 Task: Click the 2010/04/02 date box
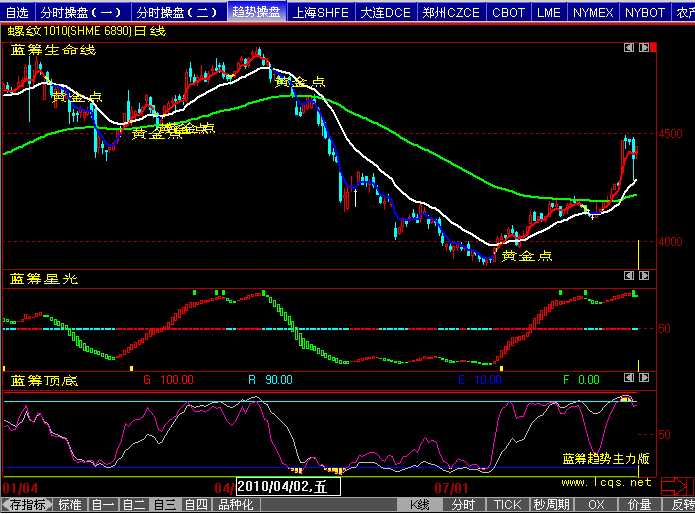click(x=288, y=487)
